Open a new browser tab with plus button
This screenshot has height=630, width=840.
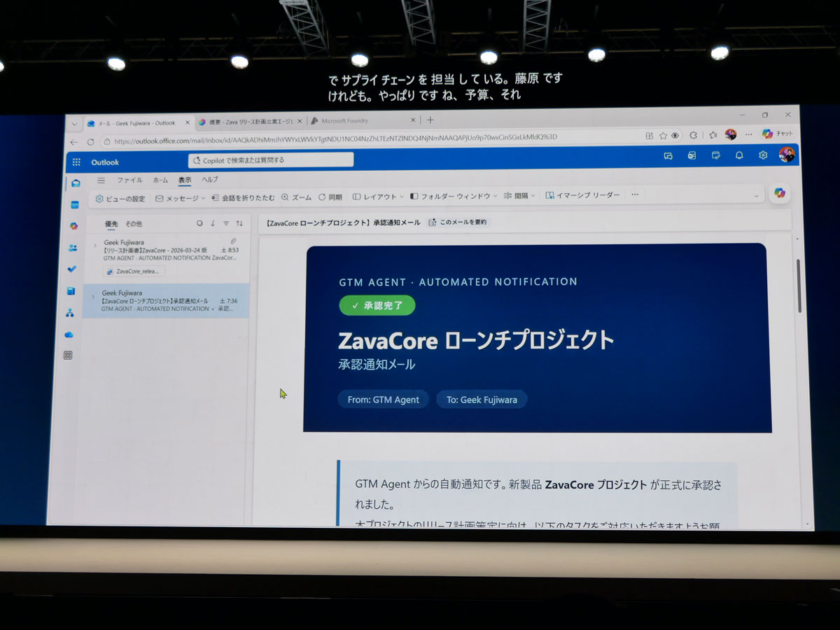(430, 120)
